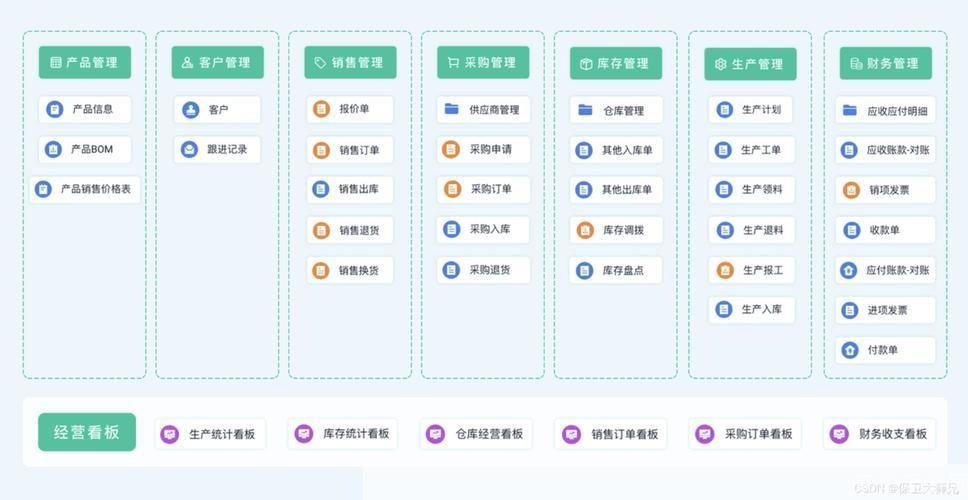Open the 销售管理 module header
The height and width of the screenshot is (500, 968).
point(350,62)
